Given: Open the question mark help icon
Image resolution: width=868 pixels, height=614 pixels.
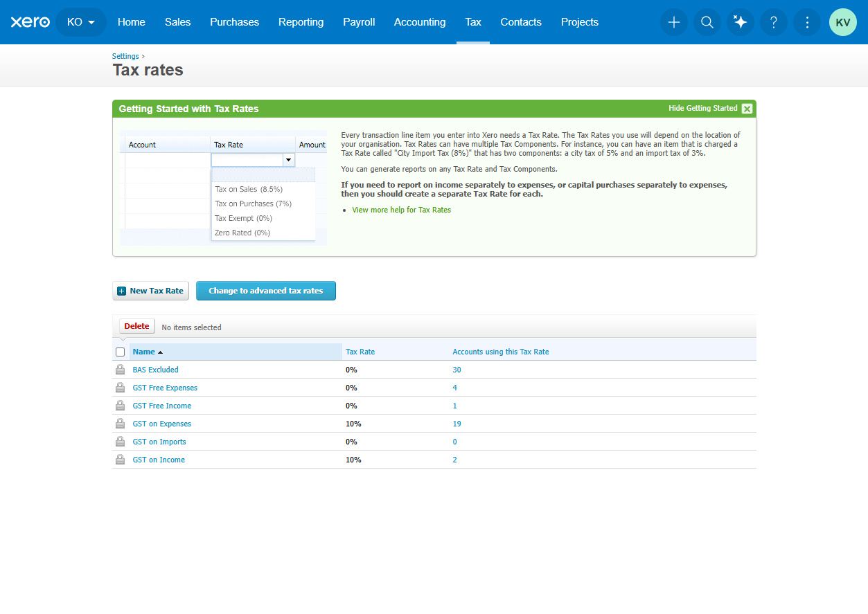Looking at the screenshot, I should click(x=774, y=22).
